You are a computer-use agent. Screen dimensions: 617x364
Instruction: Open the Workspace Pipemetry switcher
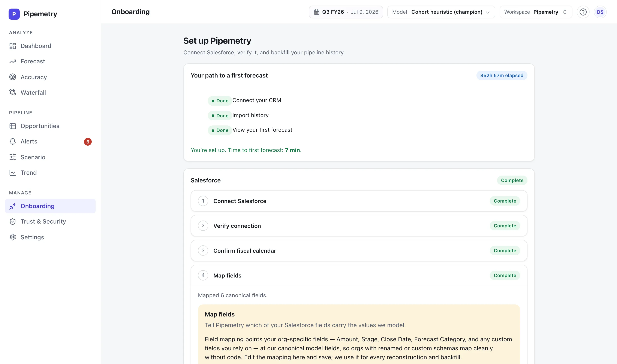(x=536, y=12)
